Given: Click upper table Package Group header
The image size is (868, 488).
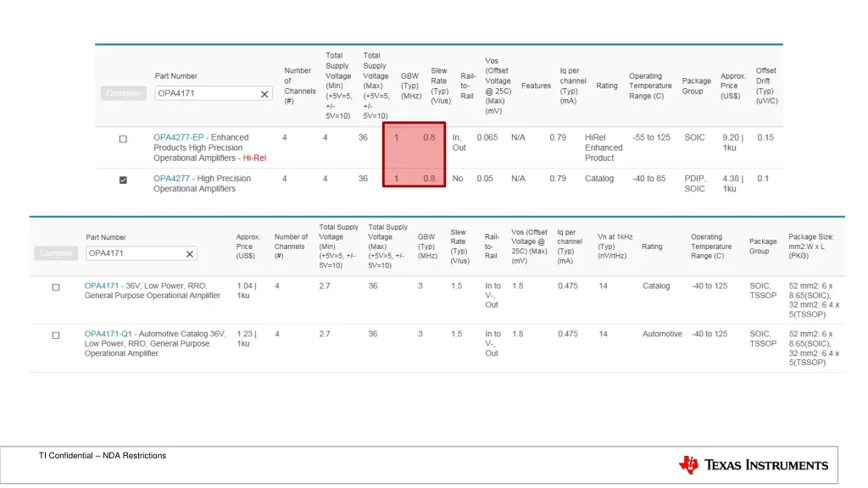Looking at the screenshot, I should (697, 86).
